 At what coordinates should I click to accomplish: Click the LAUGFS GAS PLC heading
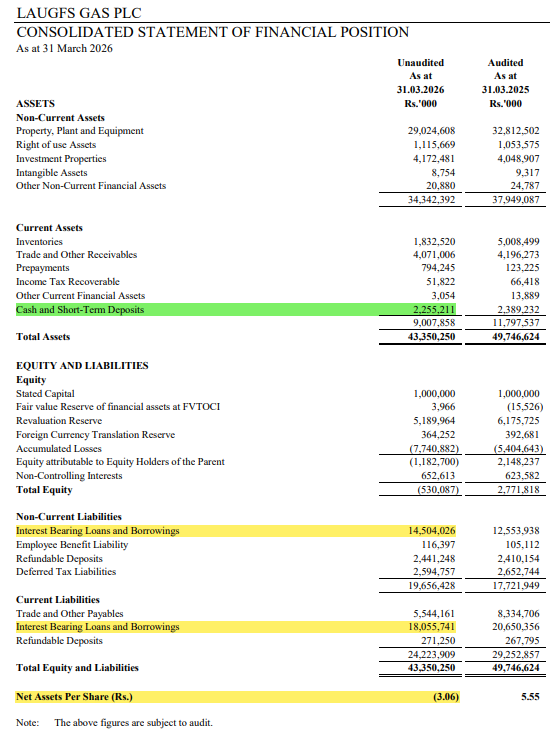click(79, 13)
